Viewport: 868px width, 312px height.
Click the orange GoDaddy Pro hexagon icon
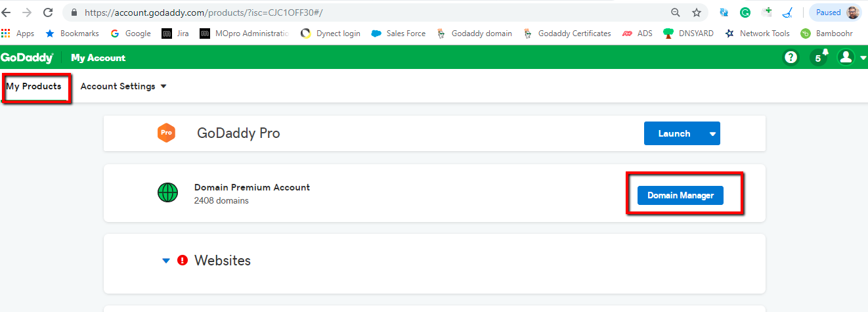click(x=167, y=133)
